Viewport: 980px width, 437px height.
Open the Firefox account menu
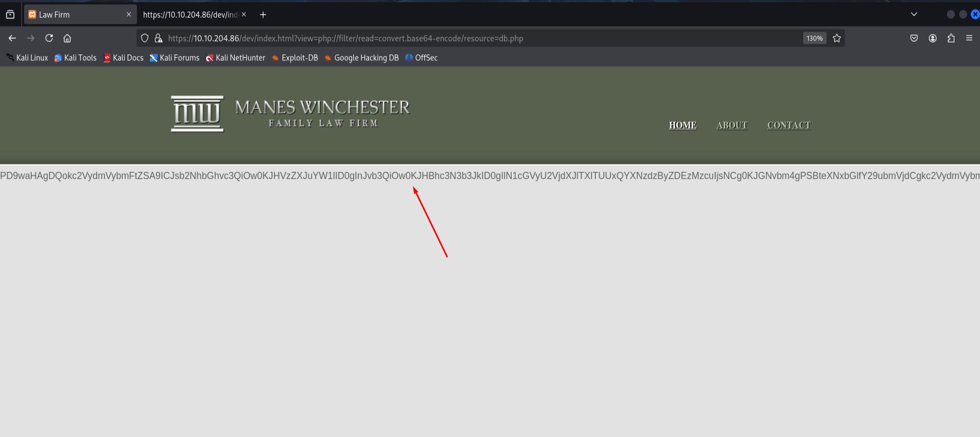point(932,38)
